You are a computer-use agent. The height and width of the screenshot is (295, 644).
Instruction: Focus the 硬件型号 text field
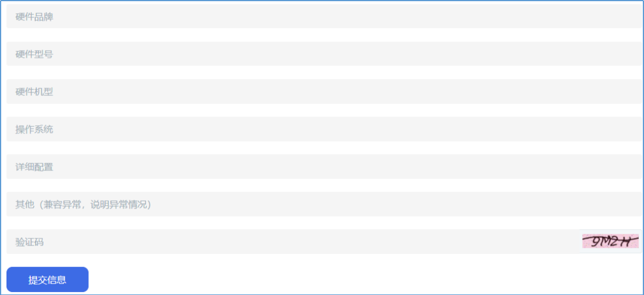coord(322,54)
